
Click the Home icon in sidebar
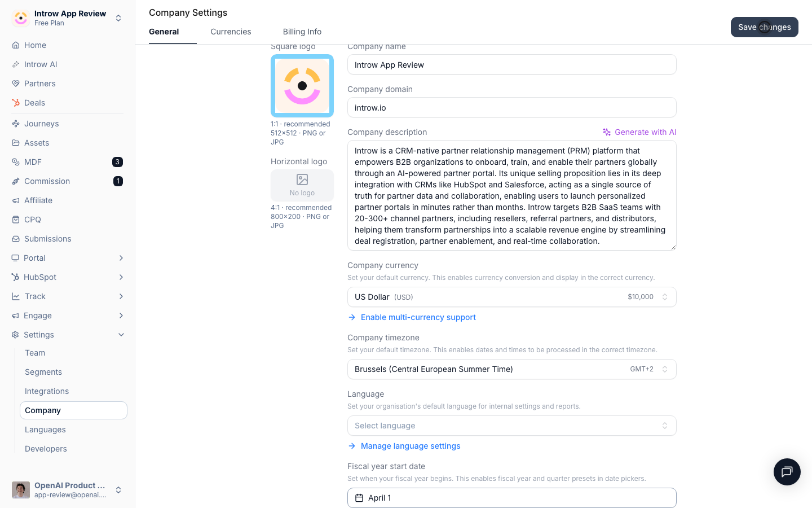[x=16, y=45]
